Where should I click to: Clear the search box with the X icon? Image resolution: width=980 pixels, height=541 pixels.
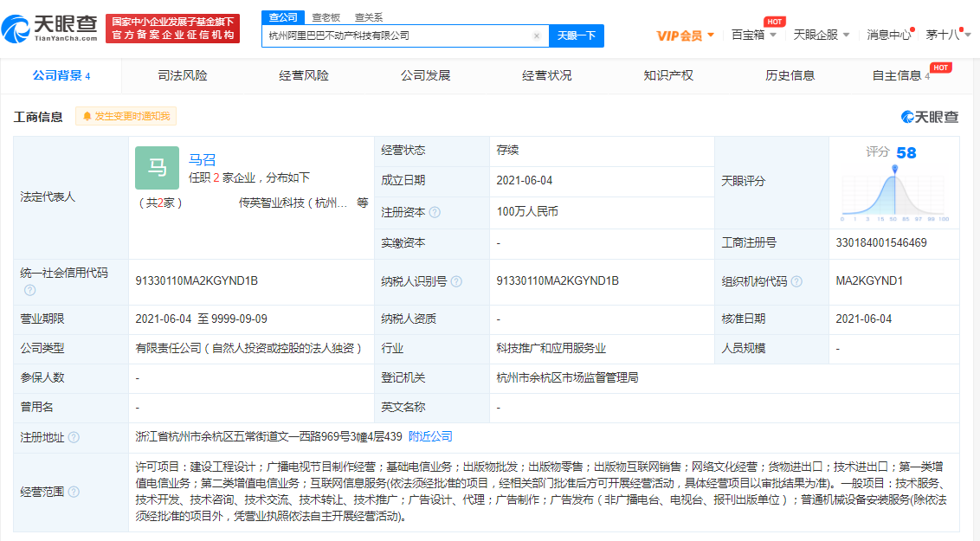pos(536,35)
